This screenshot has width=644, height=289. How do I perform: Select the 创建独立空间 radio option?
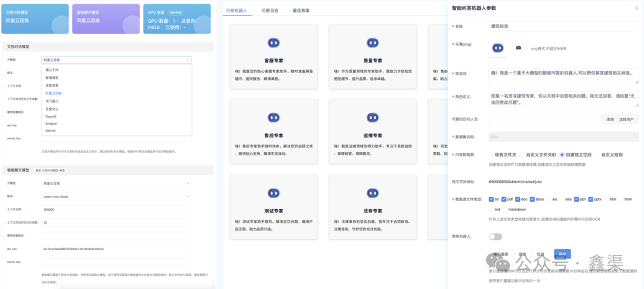[x=562, y=155]
